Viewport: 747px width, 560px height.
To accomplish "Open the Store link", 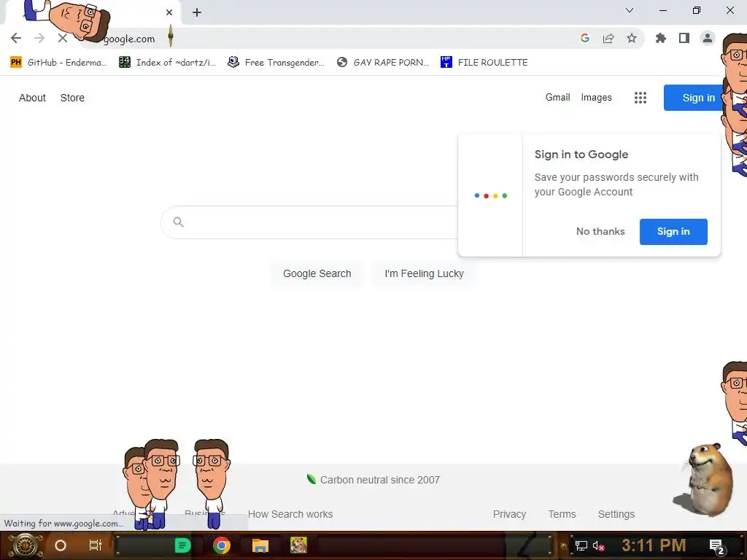I will [72, 98].
